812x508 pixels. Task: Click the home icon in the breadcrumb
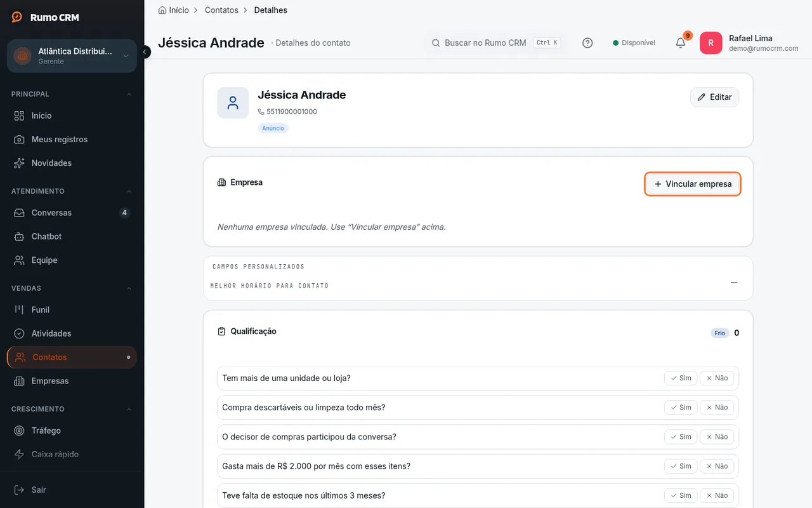pos(162,10)
